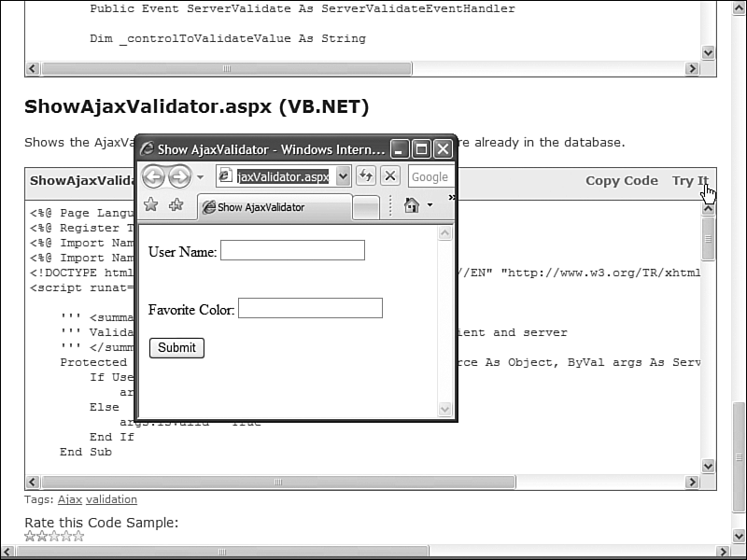Open the validation tag link
Viewport: 747px width, 560px height.
click(x=111, y=499)
